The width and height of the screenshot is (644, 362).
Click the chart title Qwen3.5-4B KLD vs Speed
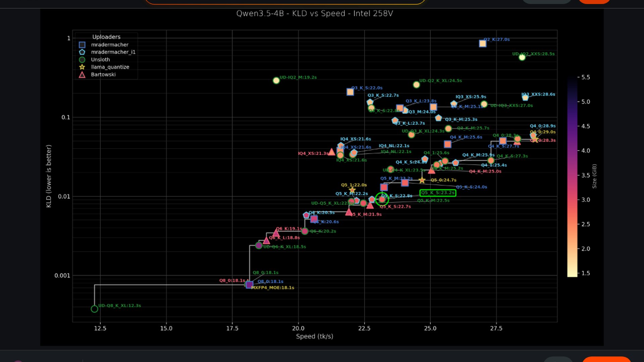314,13
